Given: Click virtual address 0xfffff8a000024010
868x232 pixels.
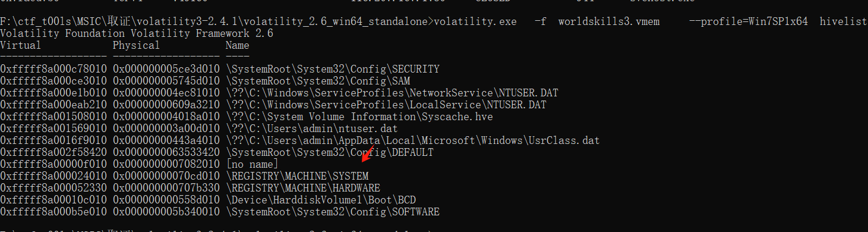Looking at the screenshot, I should coord(53,176).
